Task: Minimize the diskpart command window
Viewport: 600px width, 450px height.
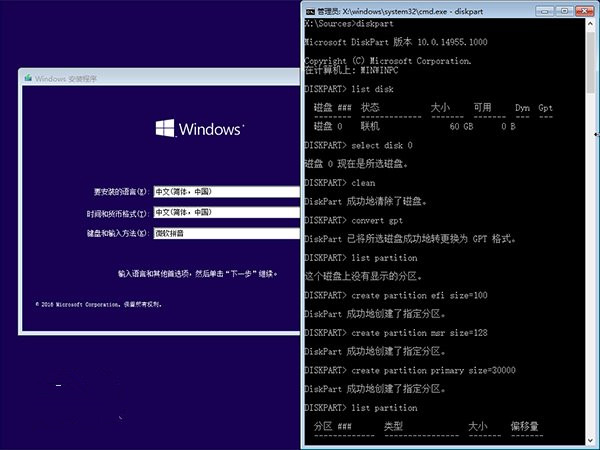Action: coord(545,11)
